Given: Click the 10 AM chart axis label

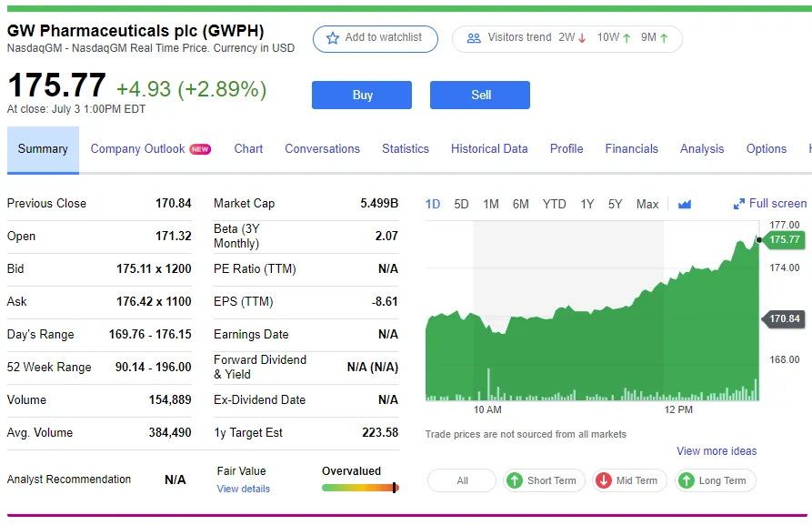Looking at the screenshot, I should pyautogui.click(x=487, y=409).
